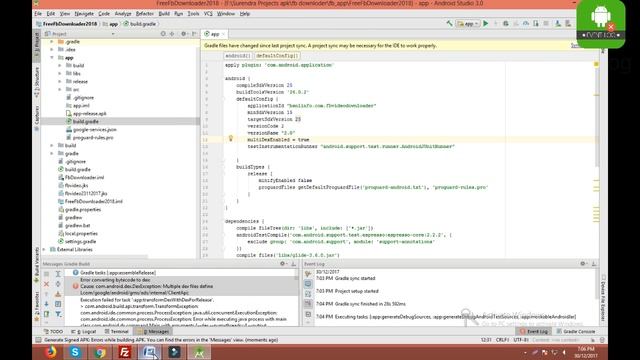This screenshot has height=360, width=640.
Task: Click the Firefox icon in Windows taskbar
Action: click(x=51, y=352)
